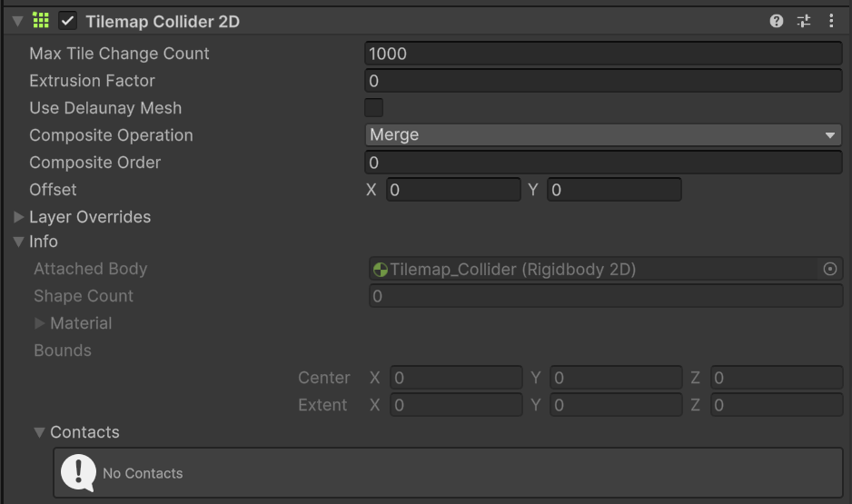Collapse the Info foldout
The width and height of the screenshot is (852, 504).
pos(19,242)
